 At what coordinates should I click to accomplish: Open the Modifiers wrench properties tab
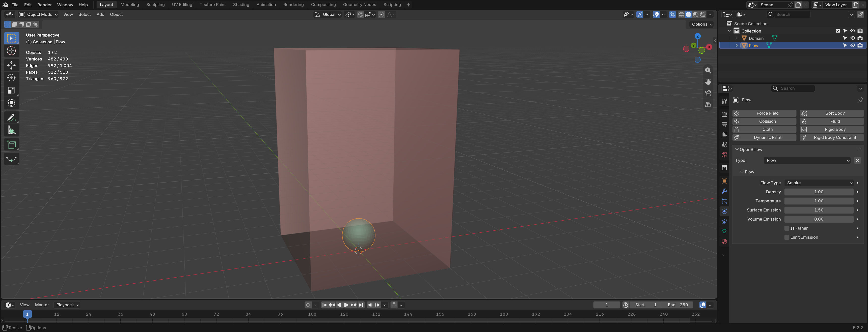tap(724, 191)
